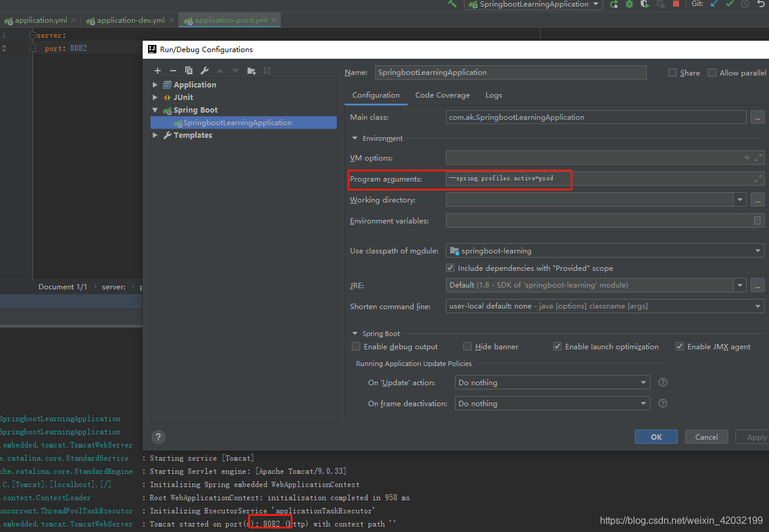The width and height of the screenshot is (769, 532).
Task: Open the Environment variables edit dialog icon
Action: tap(758, 220)
